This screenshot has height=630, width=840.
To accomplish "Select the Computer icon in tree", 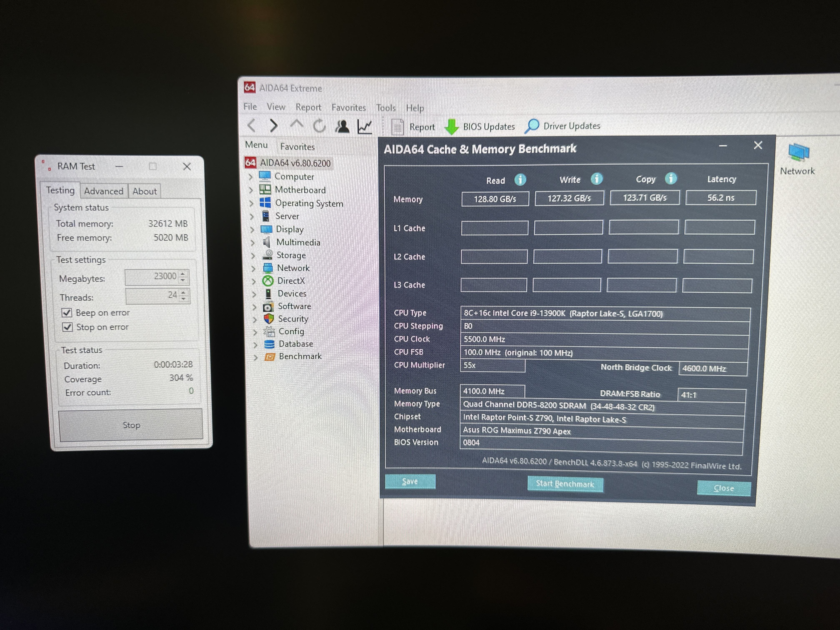I will tap(265, 176).
